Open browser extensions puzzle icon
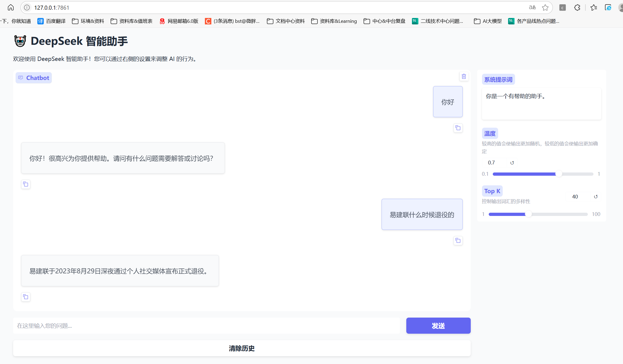 [x=577, y=8]
